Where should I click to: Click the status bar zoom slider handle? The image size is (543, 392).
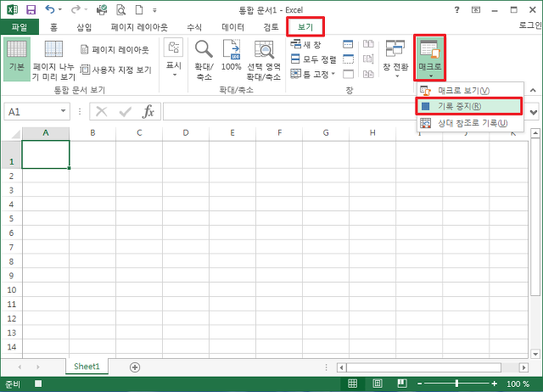click(x=456, y=384)
